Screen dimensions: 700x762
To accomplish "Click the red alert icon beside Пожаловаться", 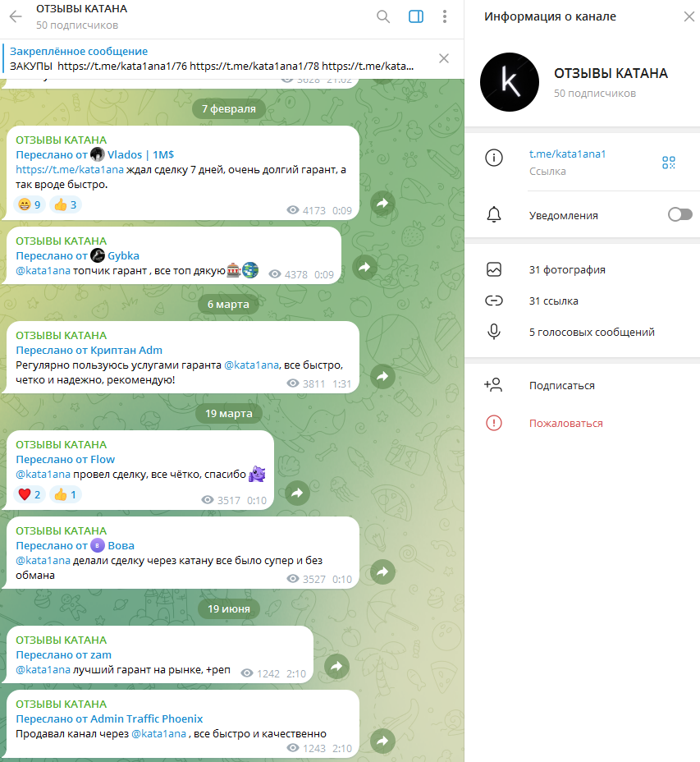I will click(x=493, y=423).
